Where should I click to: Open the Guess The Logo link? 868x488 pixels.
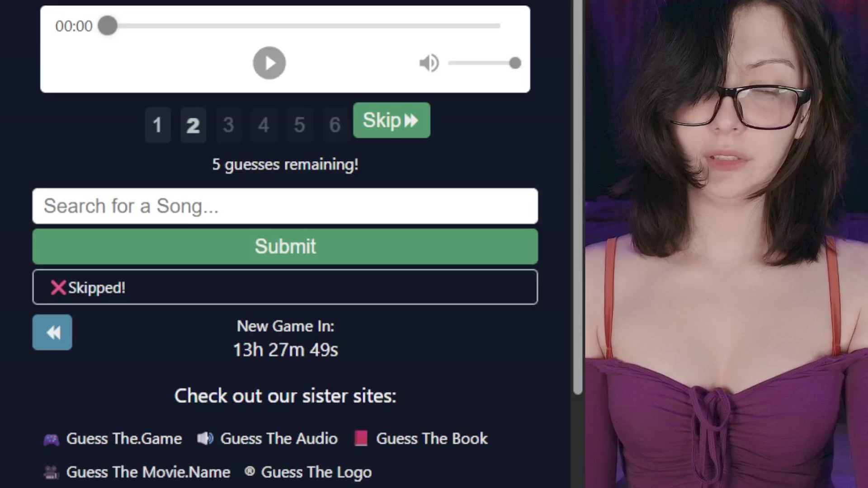pyautogui.click(x=316, y=472)
